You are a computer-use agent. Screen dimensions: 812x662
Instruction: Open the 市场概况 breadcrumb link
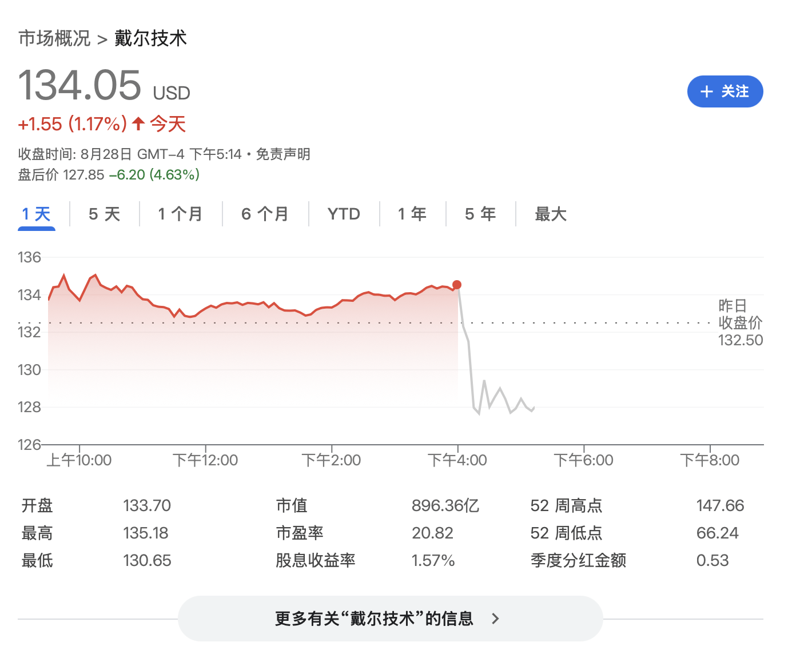click(x=54, y=38)
